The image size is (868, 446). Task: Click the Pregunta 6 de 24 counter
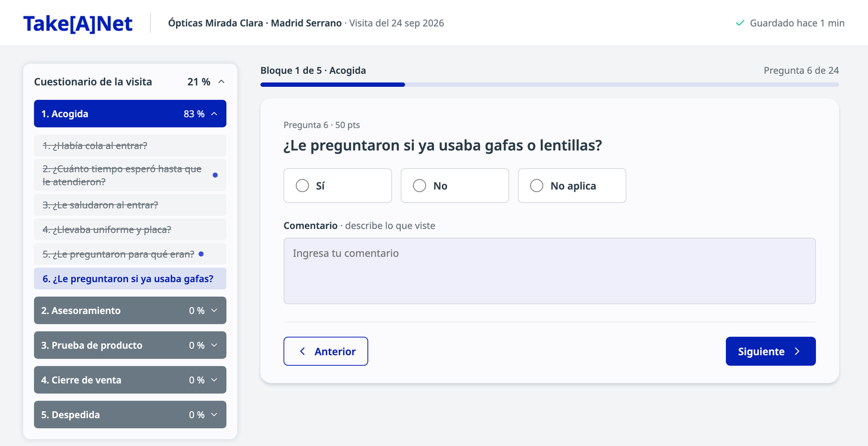[801, 71]
